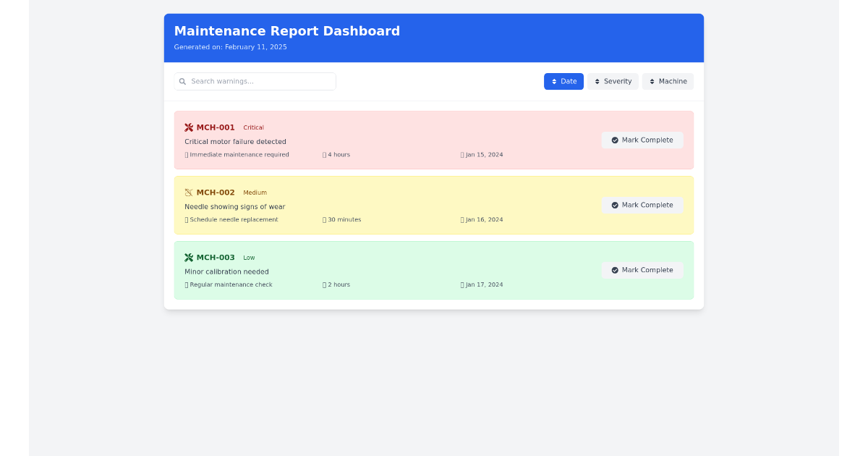Mark the calibration warning MCH-003 complete
This screenshot has width=868, height=456.
(x=642, y=270)
